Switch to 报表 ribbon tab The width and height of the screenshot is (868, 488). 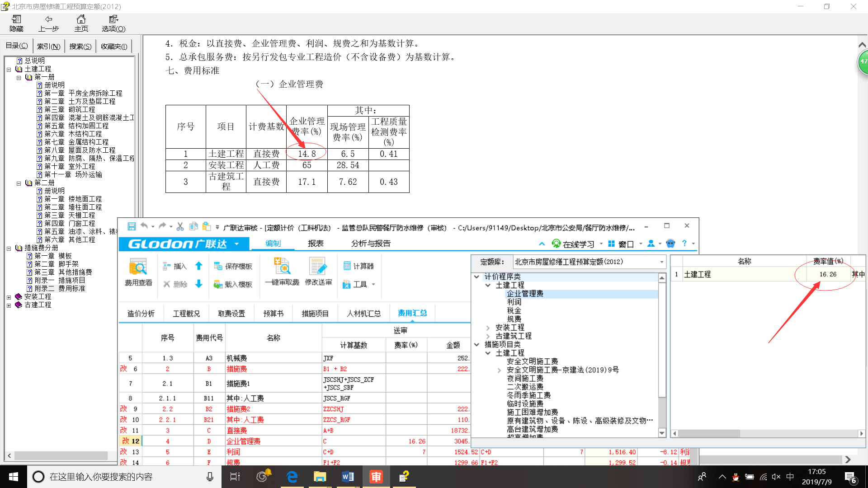click(x=316, y=244)
